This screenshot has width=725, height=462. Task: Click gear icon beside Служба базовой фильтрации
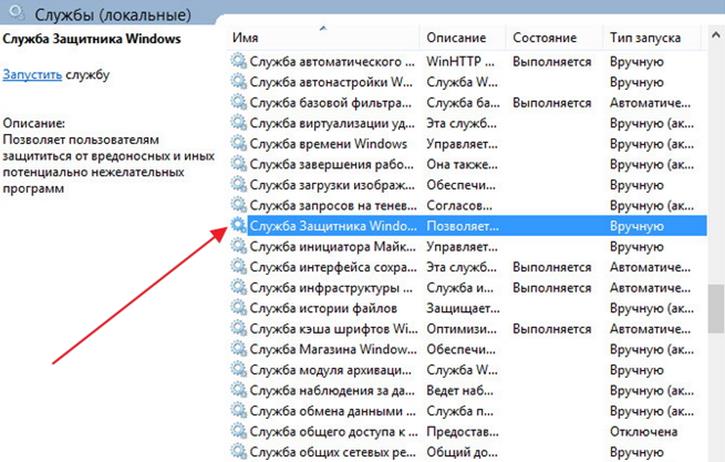(238, 102)
